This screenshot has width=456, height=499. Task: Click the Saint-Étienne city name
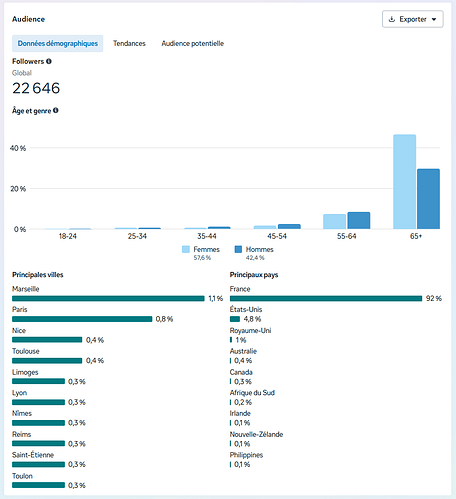[x=33, y=455]
